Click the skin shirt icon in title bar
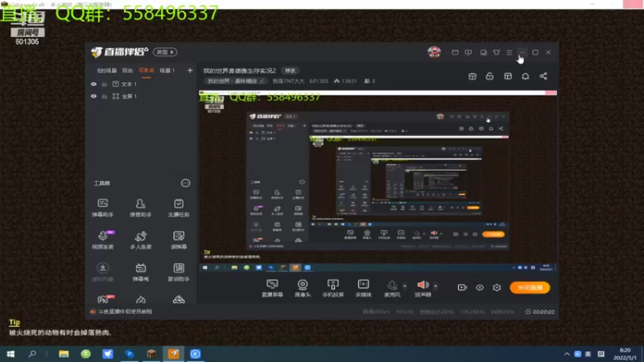 tap(497, 52)
